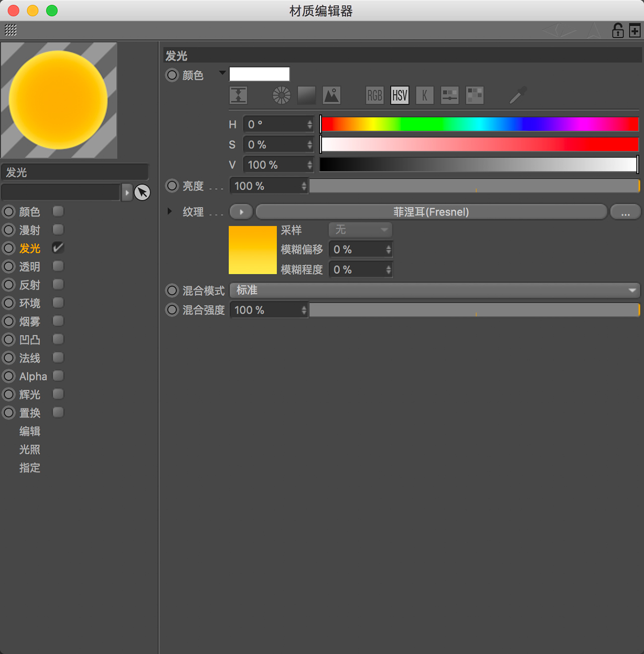644x654 pixels.
Task: Uncheck the 发光 channel checkbox
Action: [x=58, y=248]
